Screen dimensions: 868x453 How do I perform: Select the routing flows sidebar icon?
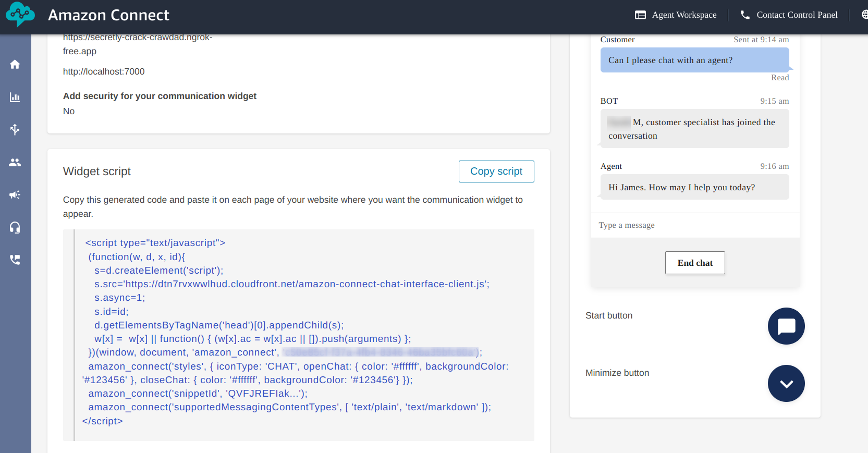[x=15, y=129]
